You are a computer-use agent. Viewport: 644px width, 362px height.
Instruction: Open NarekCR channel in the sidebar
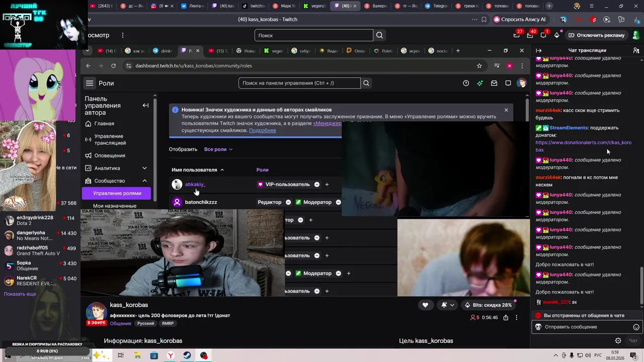tap(40, 281)
